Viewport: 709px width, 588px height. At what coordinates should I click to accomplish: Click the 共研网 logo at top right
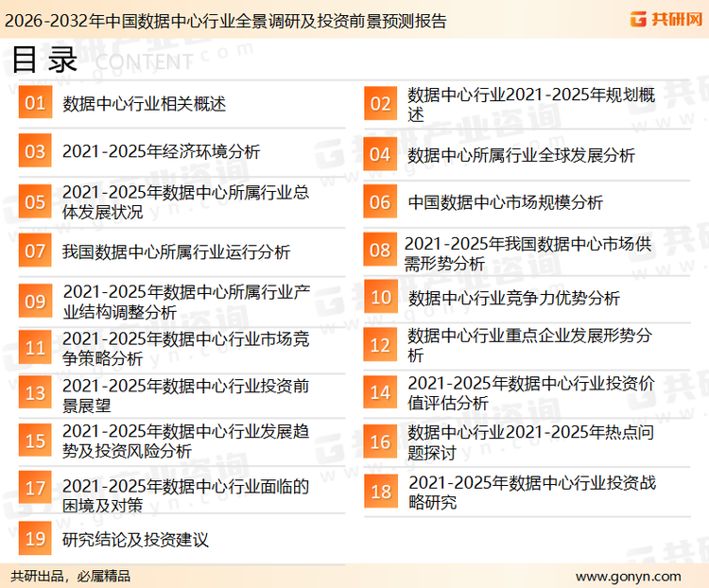(666, 19)
